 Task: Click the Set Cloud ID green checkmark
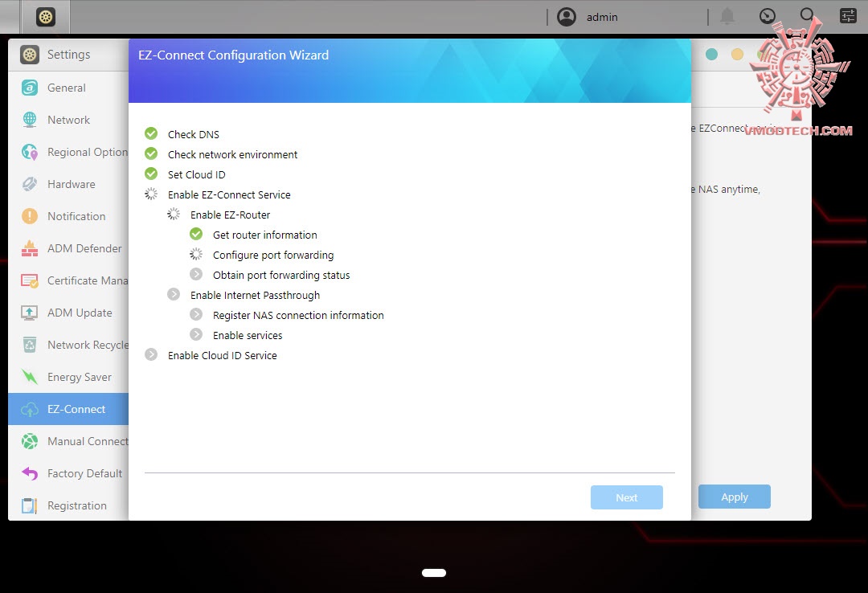pyautogui.click(x=151, y=174)
